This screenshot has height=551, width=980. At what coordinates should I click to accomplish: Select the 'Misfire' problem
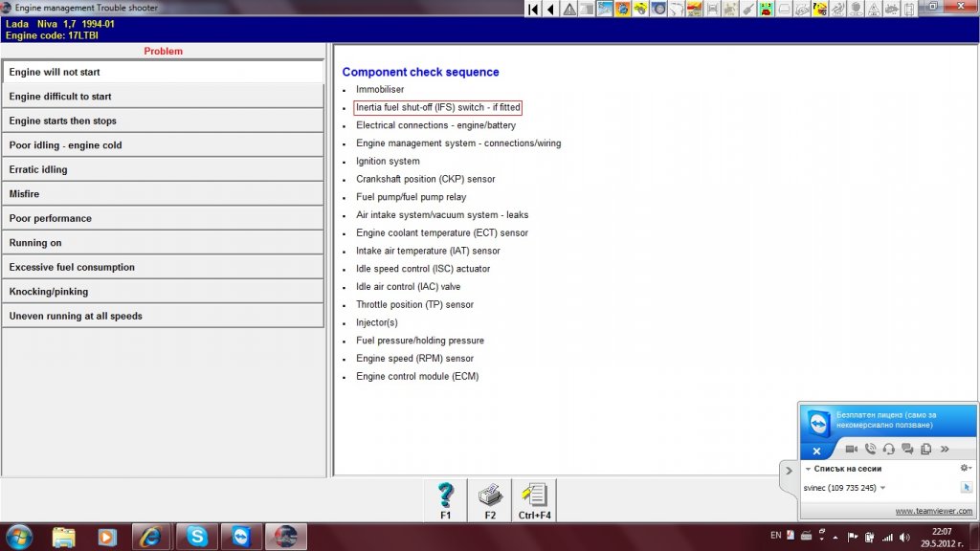tap(163, 193)
